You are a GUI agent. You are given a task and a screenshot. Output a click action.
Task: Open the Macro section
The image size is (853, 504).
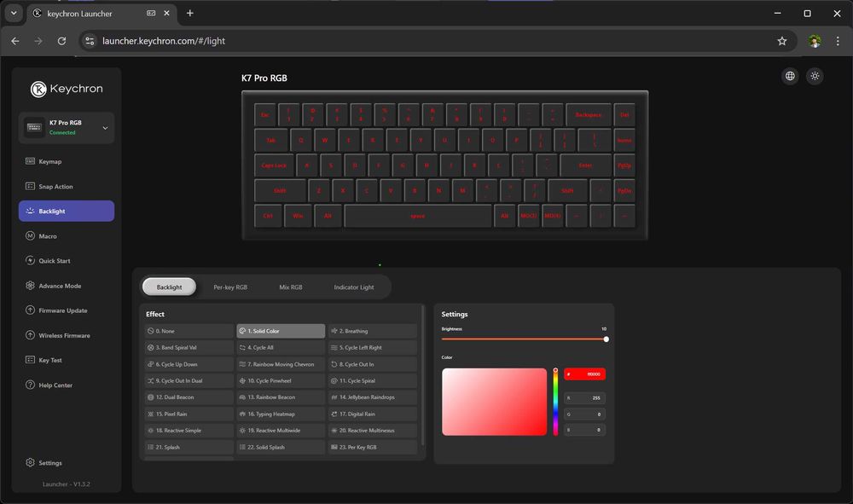click(67, 236)
